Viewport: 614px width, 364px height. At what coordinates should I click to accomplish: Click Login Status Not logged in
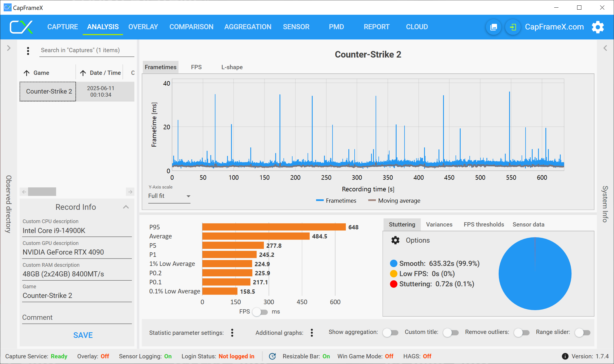pos(218,356)
